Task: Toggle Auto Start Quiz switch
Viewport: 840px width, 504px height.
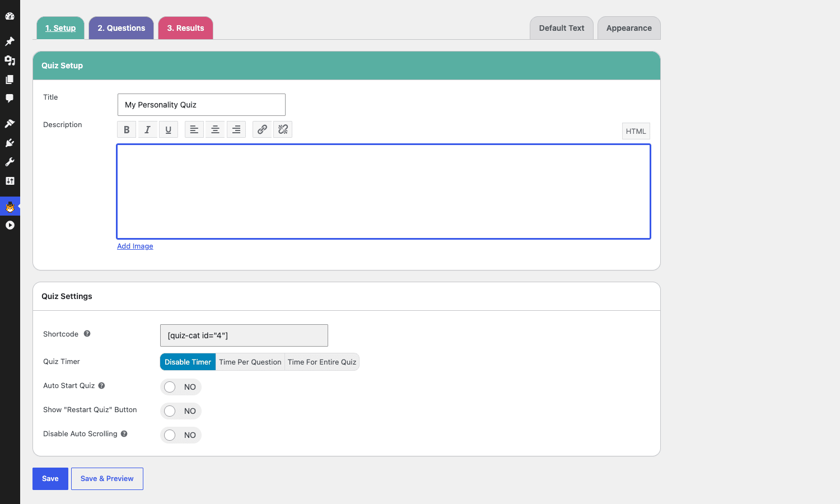Action: (x=181, y=387)
